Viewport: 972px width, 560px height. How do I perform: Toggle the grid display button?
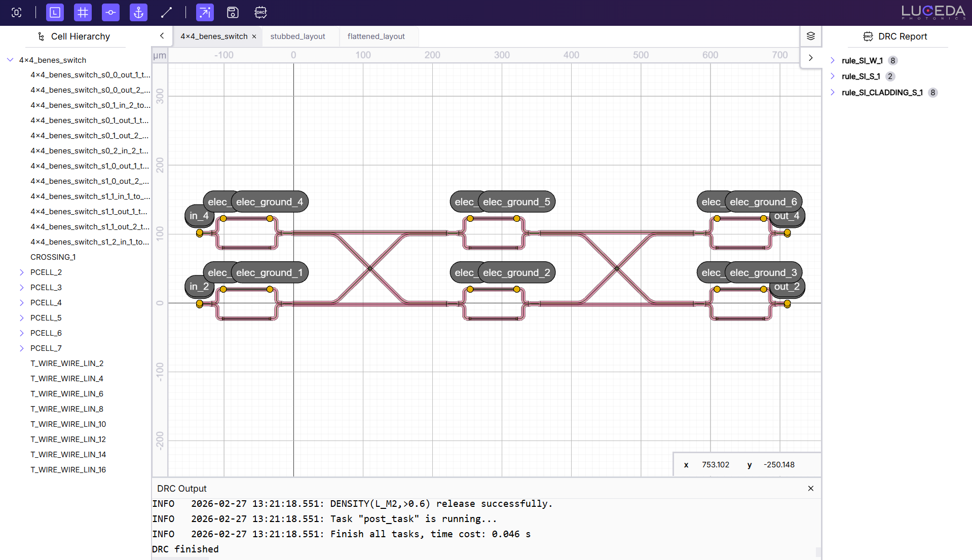(83, 13)
